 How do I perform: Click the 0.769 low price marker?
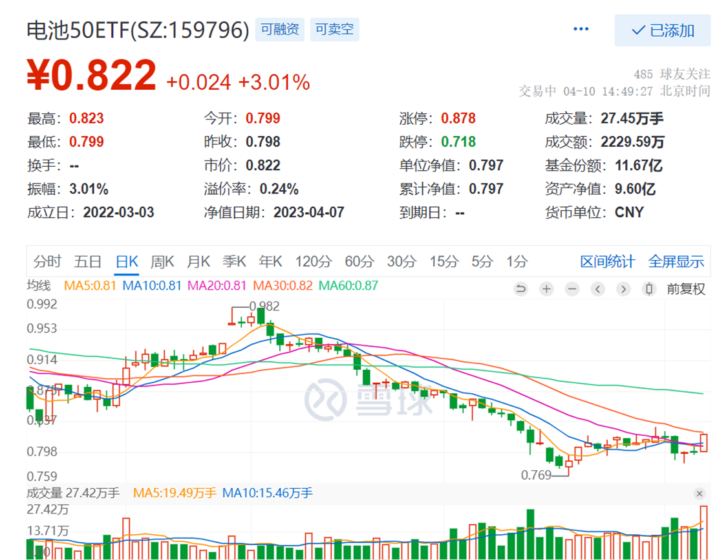coord(536,475)
